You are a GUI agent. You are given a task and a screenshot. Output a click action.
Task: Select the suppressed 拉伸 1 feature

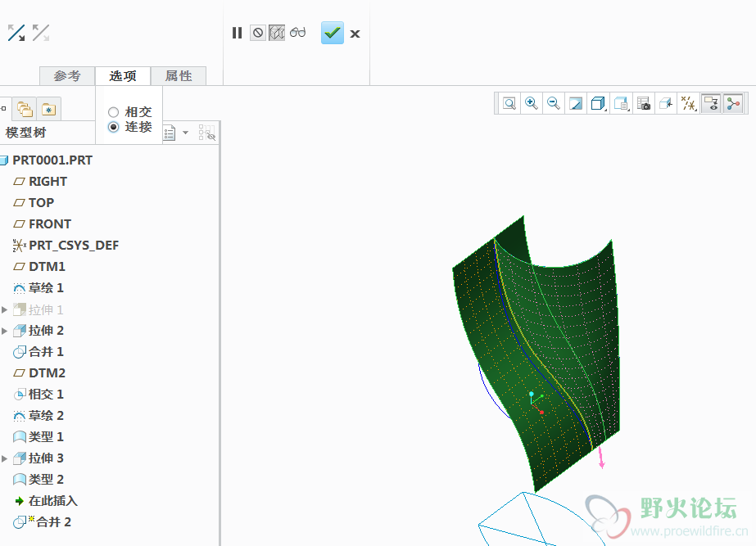pos(46,309)
